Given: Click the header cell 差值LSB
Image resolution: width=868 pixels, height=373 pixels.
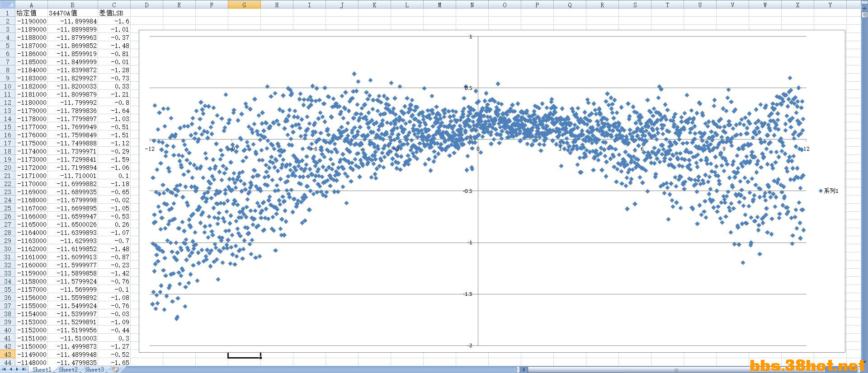Looking at the screenshot, I should (114, 13).
